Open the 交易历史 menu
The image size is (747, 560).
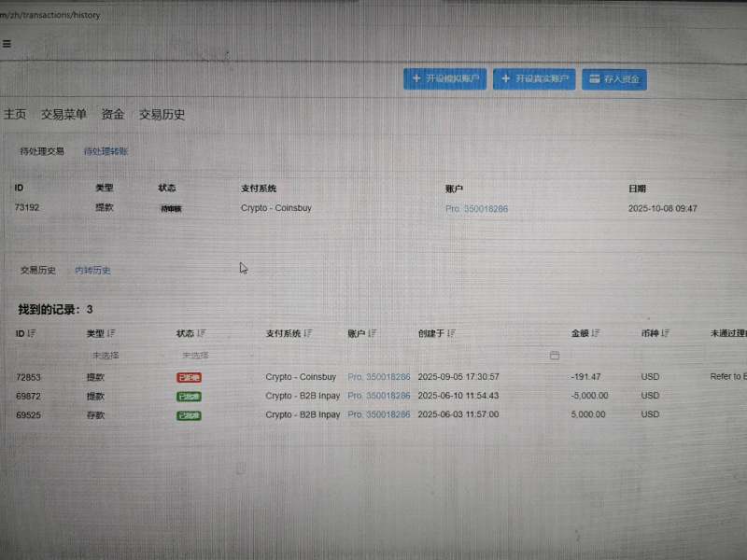[x=162, y=114]
